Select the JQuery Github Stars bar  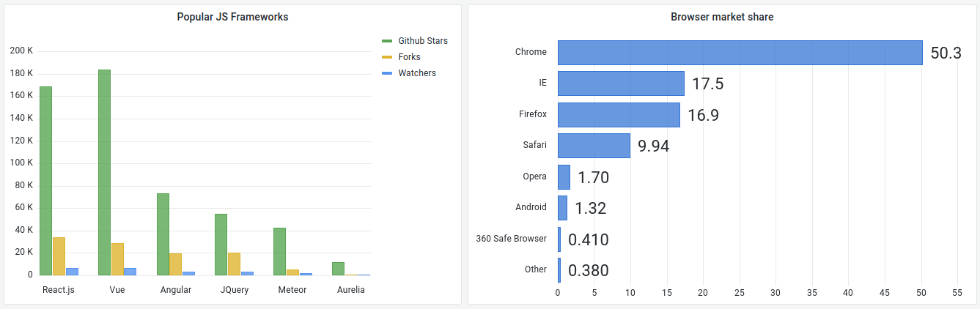[x=221, y=245]
